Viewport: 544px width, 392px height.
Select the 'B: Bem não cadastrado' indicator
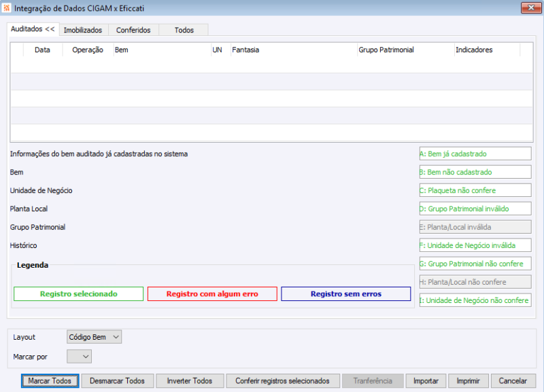pyautogui.click(x=475, y=172)
